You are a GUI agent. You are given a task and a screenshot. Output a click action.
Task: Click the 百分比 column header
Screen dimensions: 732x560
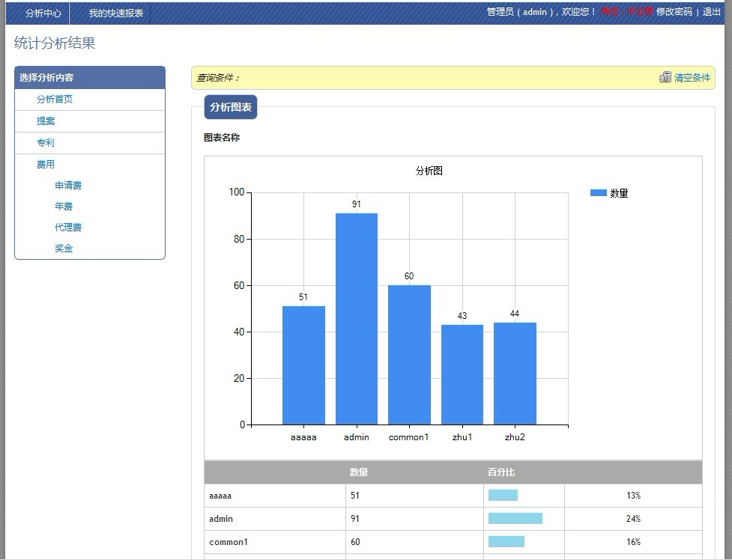(501, 472)
